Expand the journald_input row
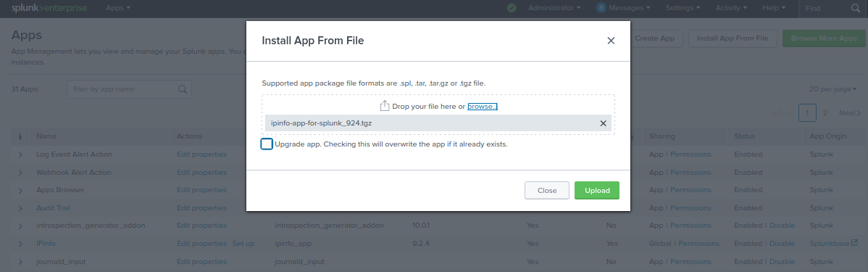 (20, 261)
